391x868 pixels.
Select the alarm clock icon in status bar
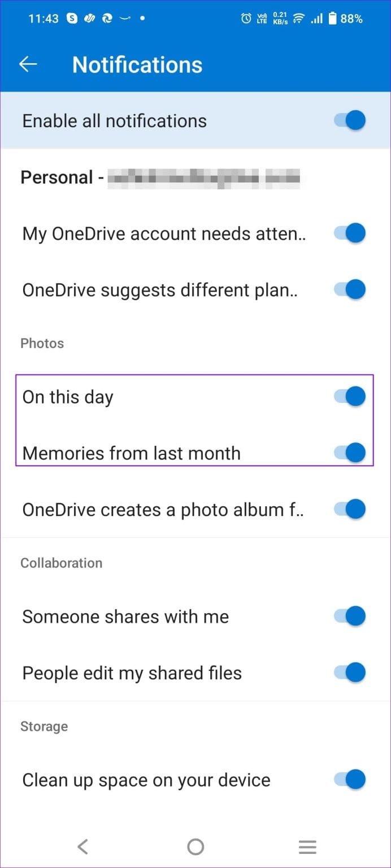[245, 19]
